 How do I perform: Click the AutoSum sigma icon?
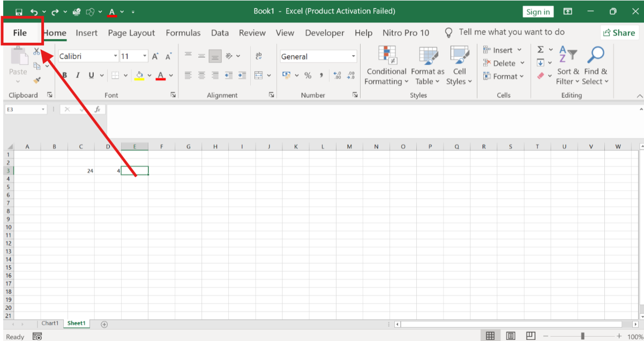(x=541, y=50)
